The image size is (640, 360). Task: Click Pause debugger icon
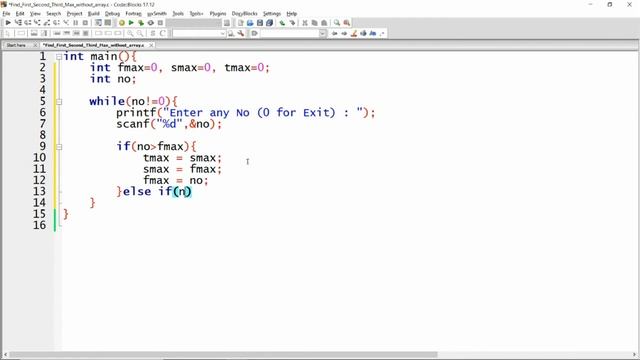76,22
